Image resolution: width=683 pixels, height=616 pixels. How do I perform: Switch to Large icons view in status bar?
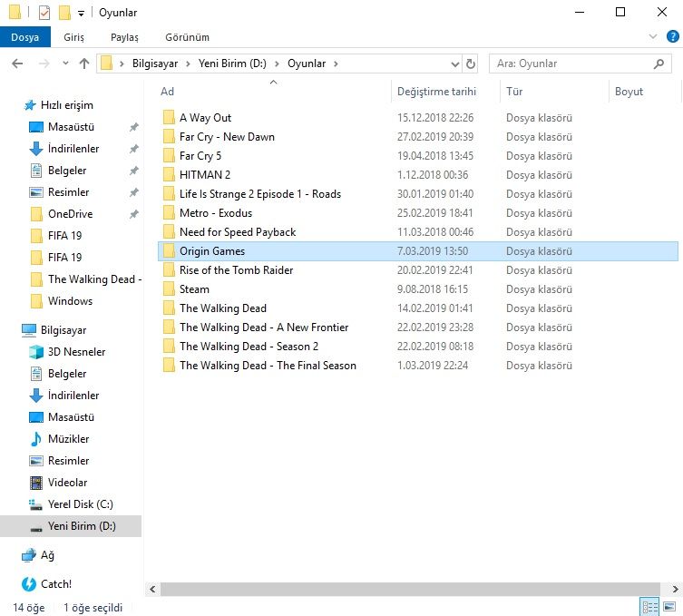pyautogui.click(x=669, y=606)
